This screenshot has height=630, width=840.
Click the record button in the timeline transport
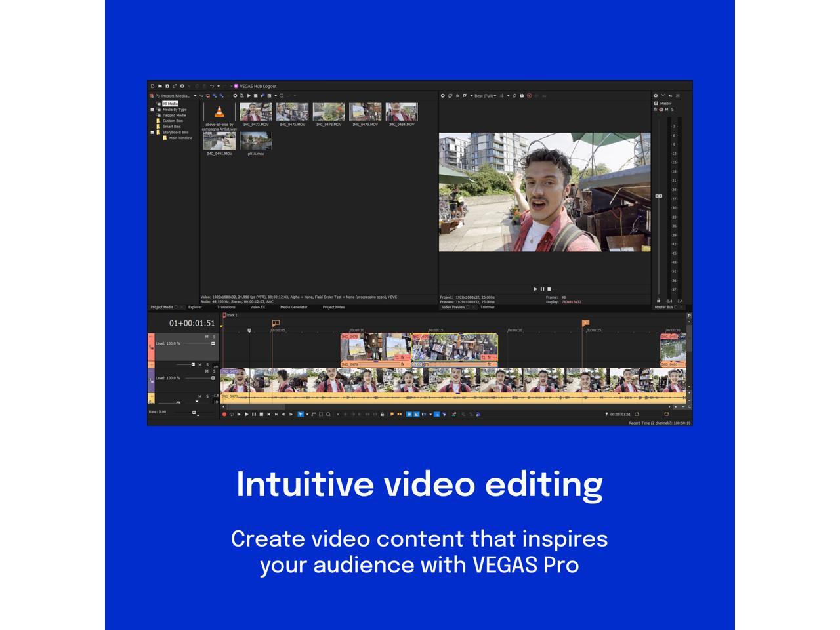[224, 414]
